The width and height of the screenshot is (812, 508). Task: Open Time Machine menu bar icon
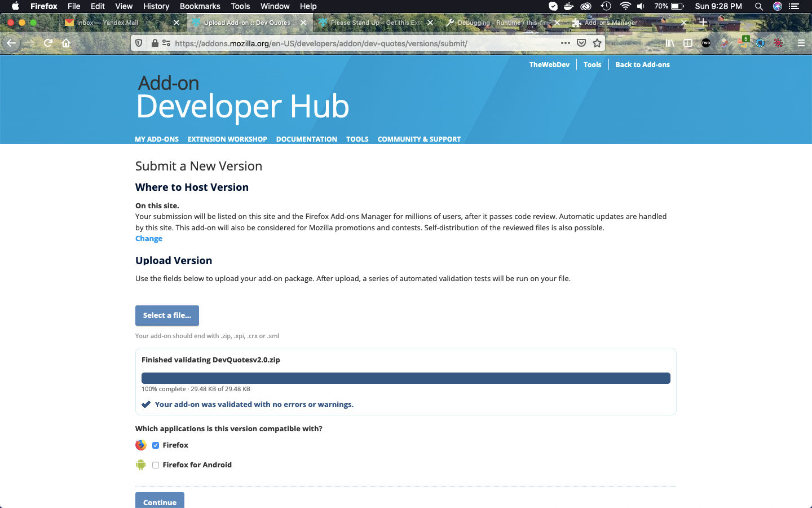(606, 6)
